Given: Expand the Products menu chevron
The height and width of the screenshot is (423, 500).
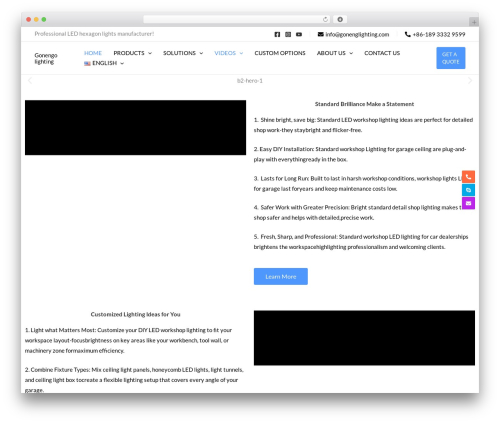Looking at the screenshot, I should coord(150,53).
